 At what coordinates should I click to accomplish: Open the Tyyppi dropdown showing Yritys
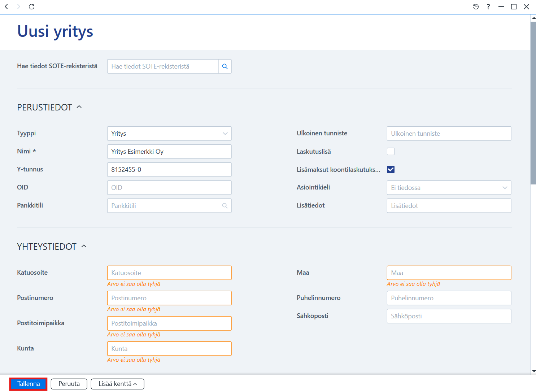pos(169,134)
